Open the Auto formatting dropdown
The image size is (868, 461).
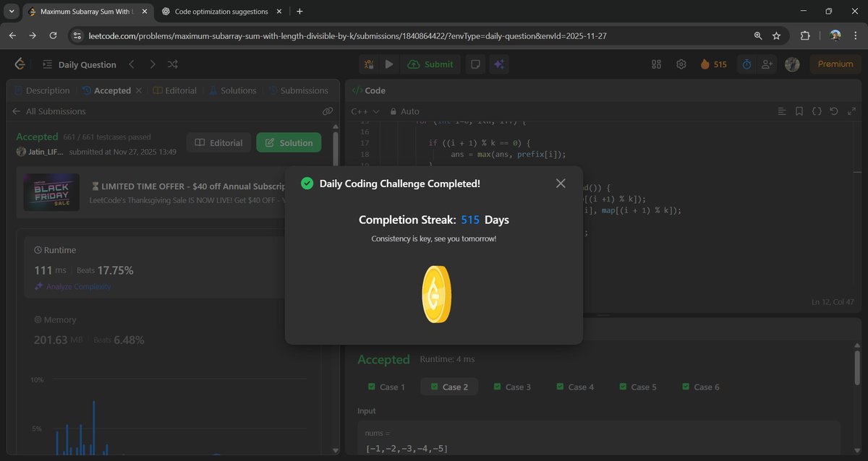coord(405,111)
